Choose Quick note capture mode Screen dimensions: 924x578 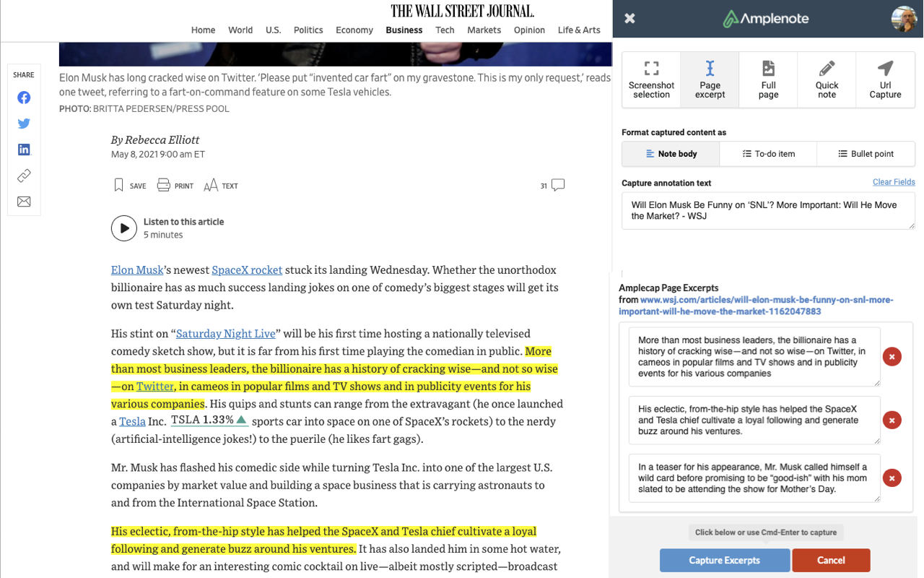coord(827,79)
